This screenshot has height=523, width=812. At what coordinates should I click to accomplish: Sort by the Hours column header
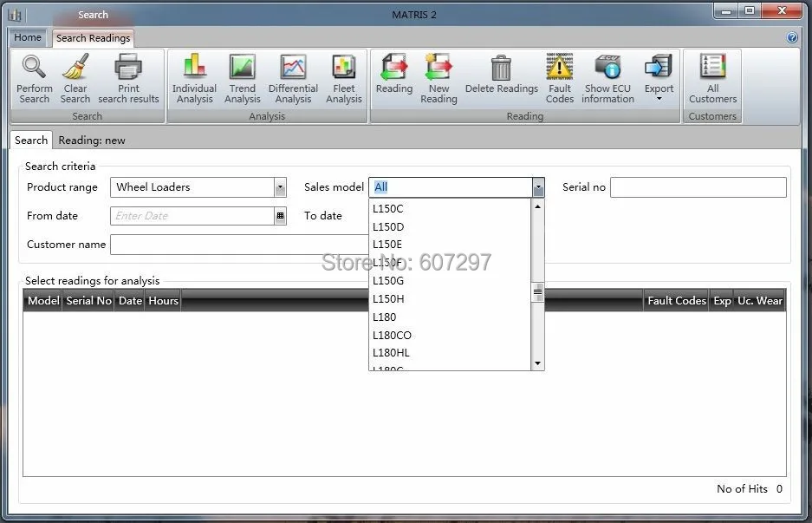(x=163, y=301)
